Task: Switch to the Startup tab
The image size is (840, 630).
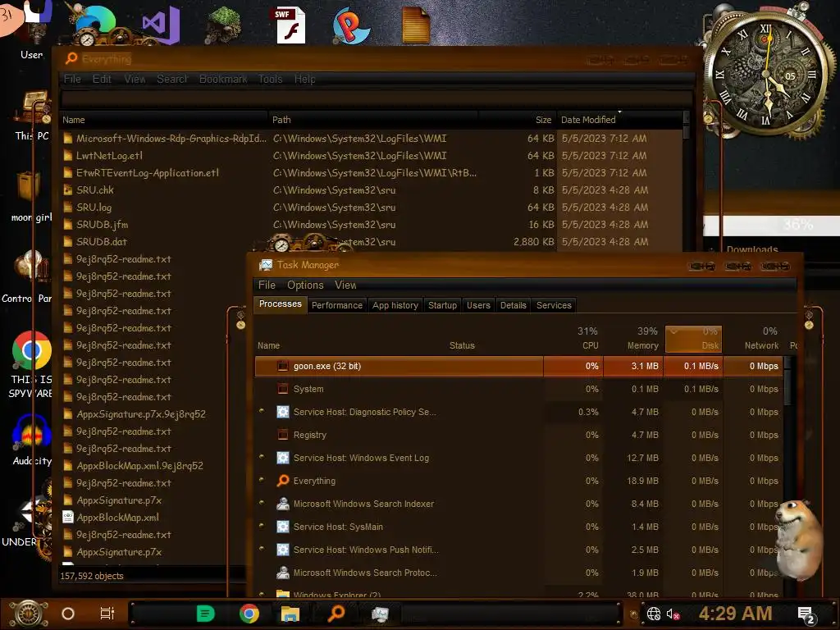Action: [x=442, y=305]
